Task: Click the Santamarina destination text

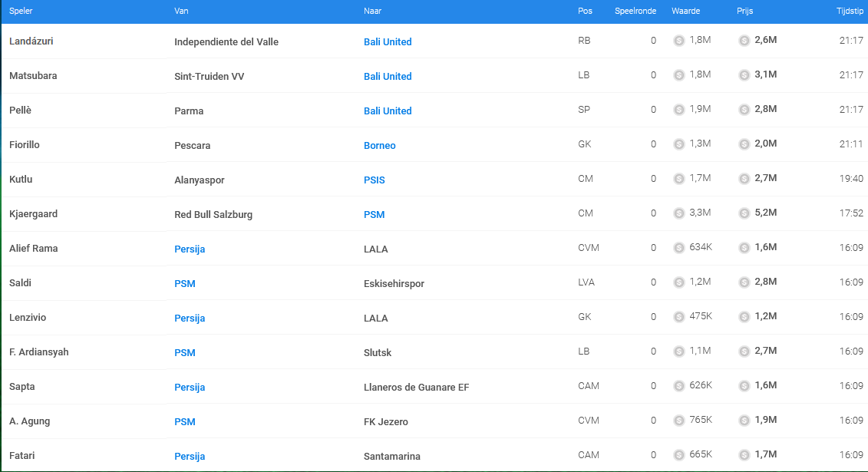Action: pos(391,456)
